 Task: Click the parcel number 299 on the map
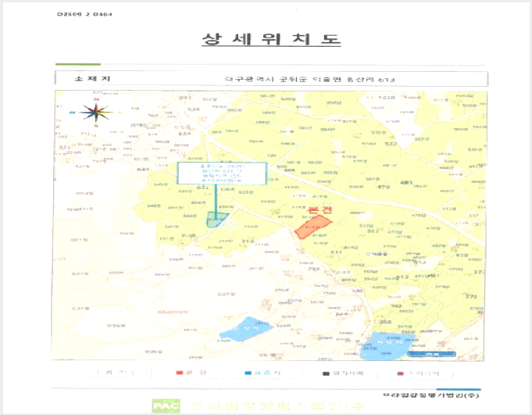[x=313, y=269]
